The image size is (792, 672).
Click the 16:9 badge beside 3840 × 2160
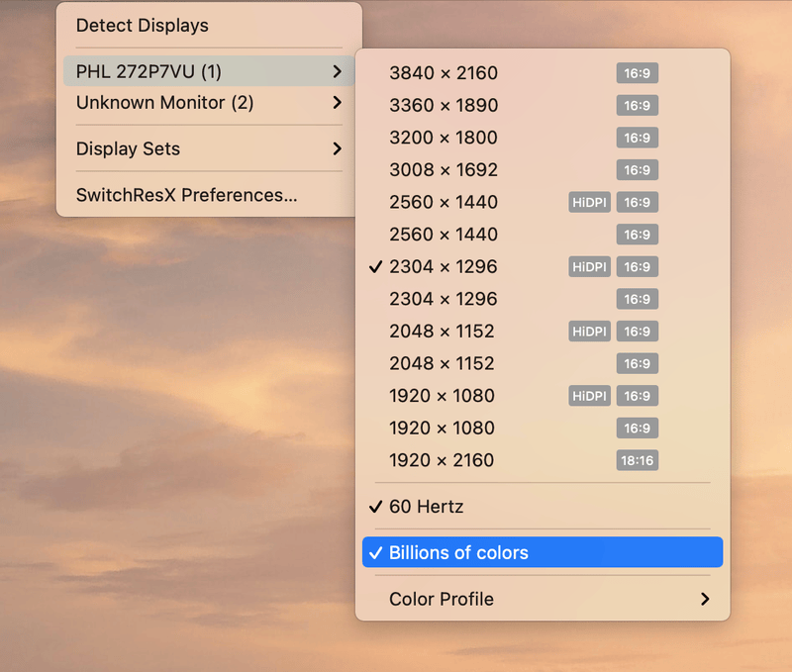(637, 73)
